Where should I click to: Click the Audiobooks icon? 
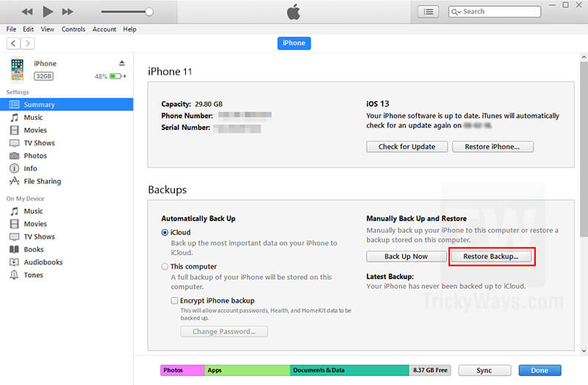pos(14,262)
